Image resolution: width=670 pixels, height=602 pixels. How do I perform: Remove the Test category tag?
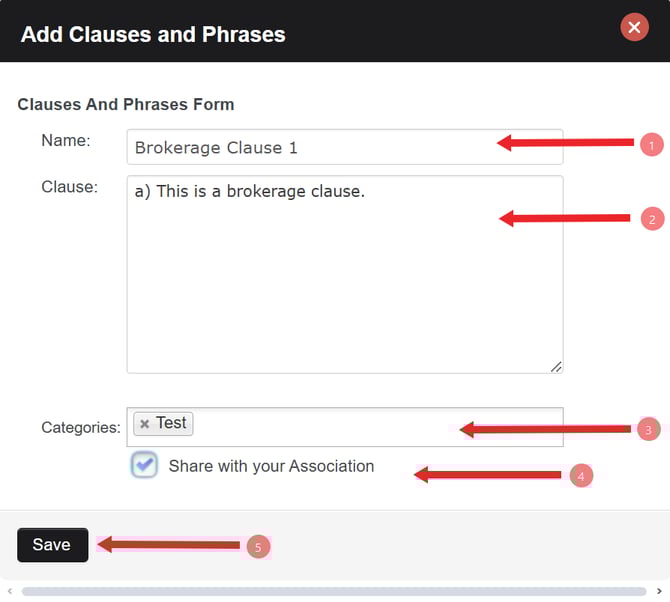pyautogui.click(x=145, y=424)
